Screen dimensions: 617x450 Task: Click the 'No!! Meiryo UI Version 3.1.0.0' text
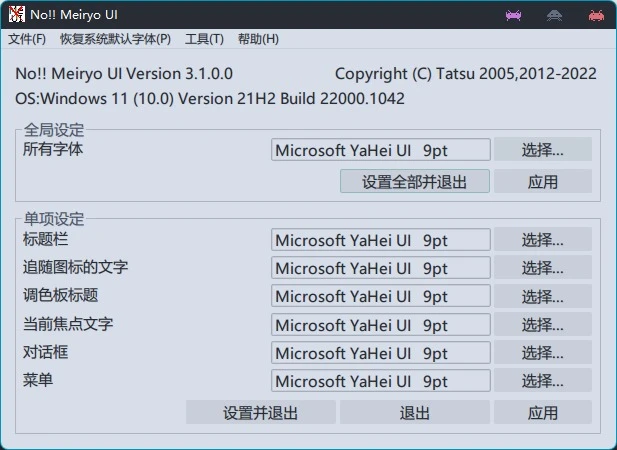click(x=124, y=74)
